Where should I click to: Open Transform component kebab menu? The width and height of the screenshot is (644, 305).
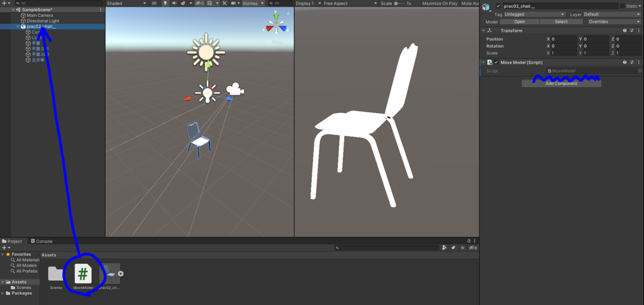(639, 31)
